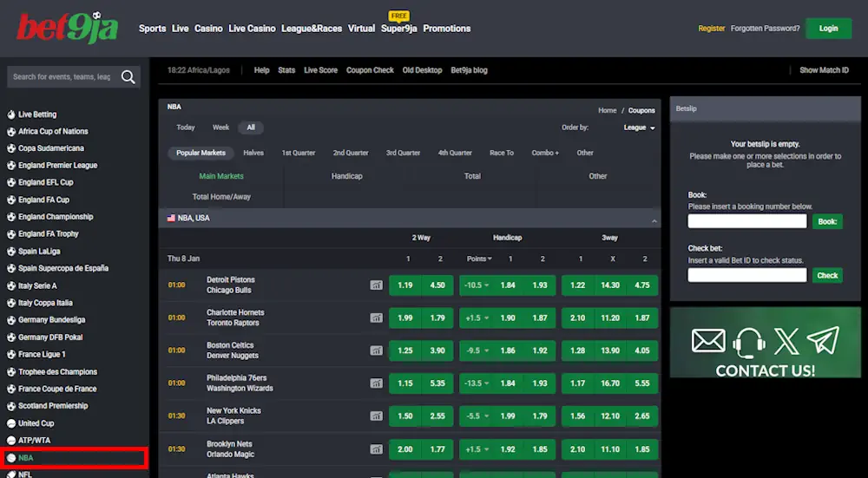Image resolution: width=868 pixels, height=478 pixels.
Task: Open handicap -5.5 dropdown for New York Knicks
Action: 477,416
